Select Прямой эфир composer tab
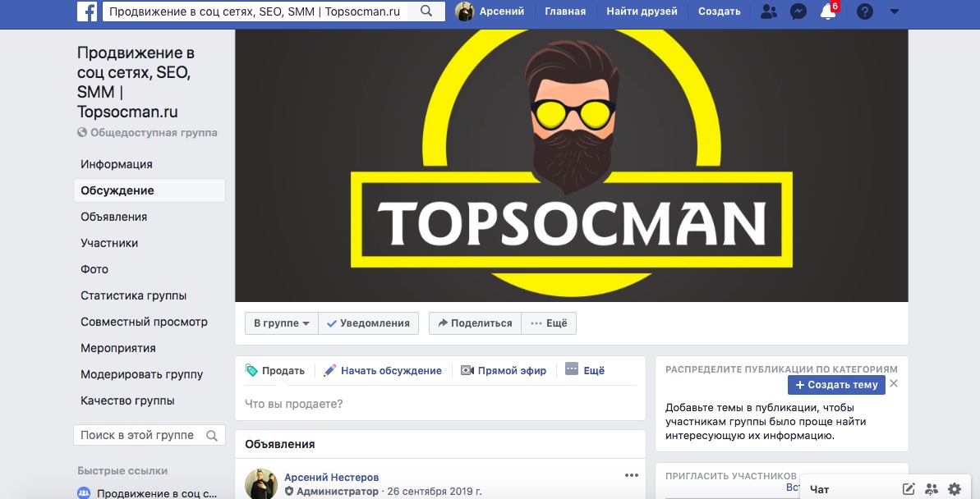 click(x=503, y=370)
